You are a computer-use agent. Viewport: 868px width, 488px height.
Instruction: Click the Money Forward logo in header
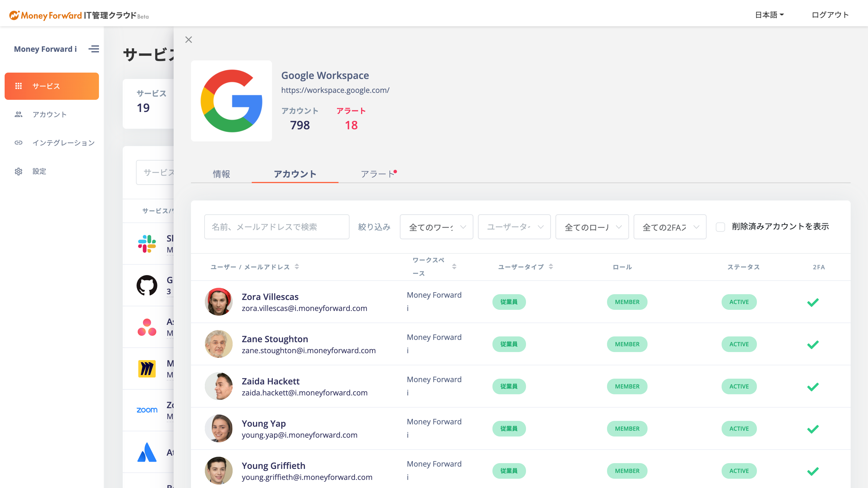coord(45,16)
